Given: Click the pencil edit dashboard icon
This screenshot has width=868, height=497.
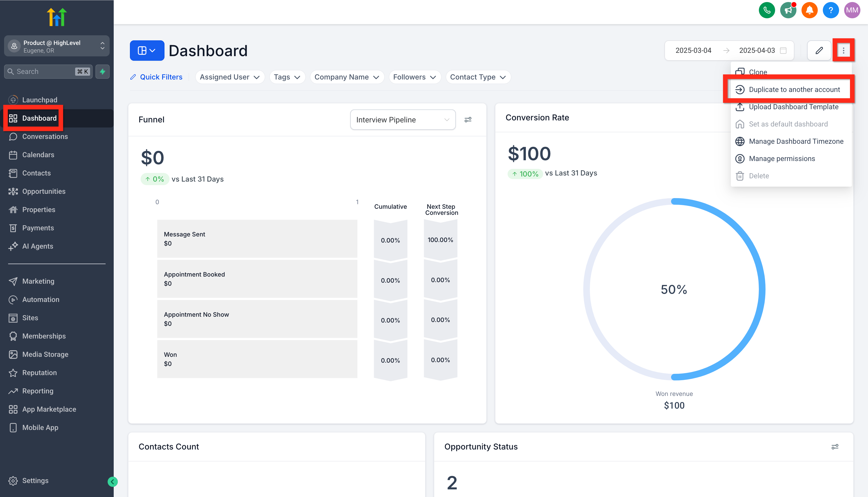Looking at the screenshot, I should (x=819, y=51).
